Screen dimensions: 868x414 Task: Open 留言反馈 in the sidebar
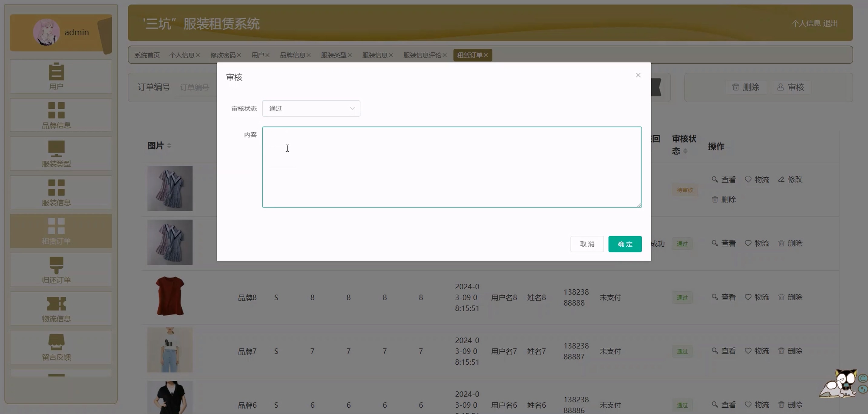click(x=61, y=347)
